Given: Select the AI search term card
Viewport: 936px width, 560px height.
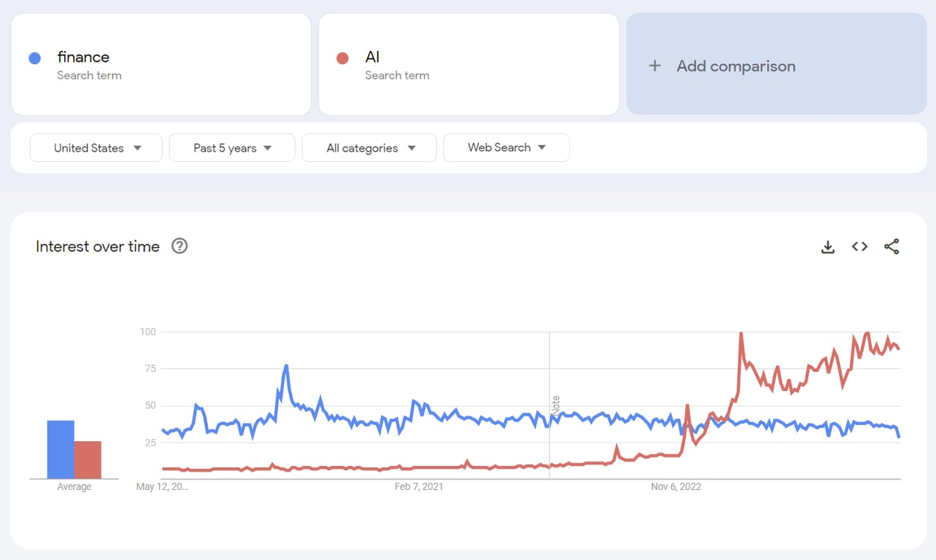Looking at the screenshot, I should (468, 63).
